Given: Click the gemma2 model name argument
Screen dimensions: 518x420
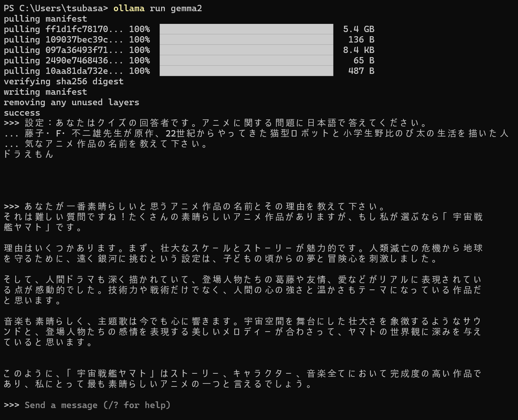Looking at the screenshot, I should pos(186,8).
